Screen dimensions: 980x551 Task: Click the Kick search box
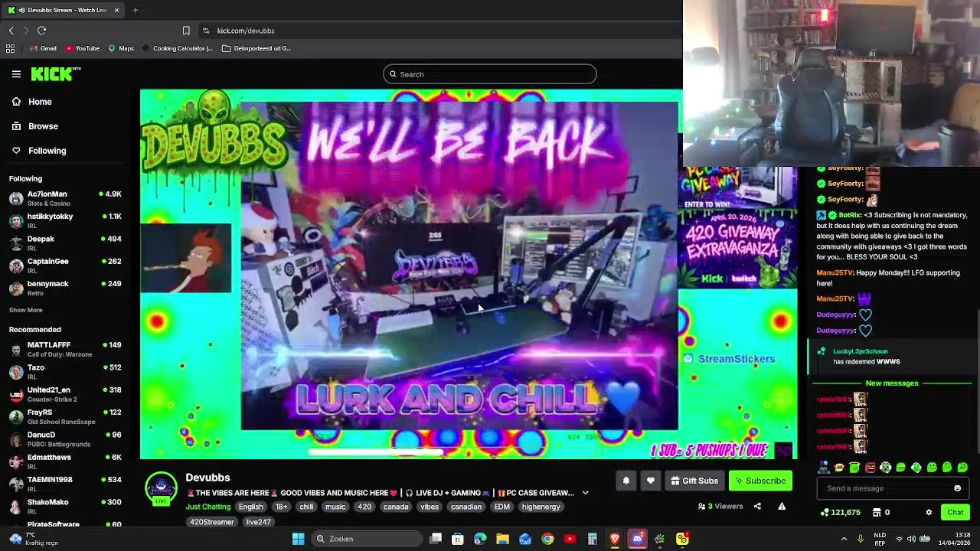[x=490, y=74]
